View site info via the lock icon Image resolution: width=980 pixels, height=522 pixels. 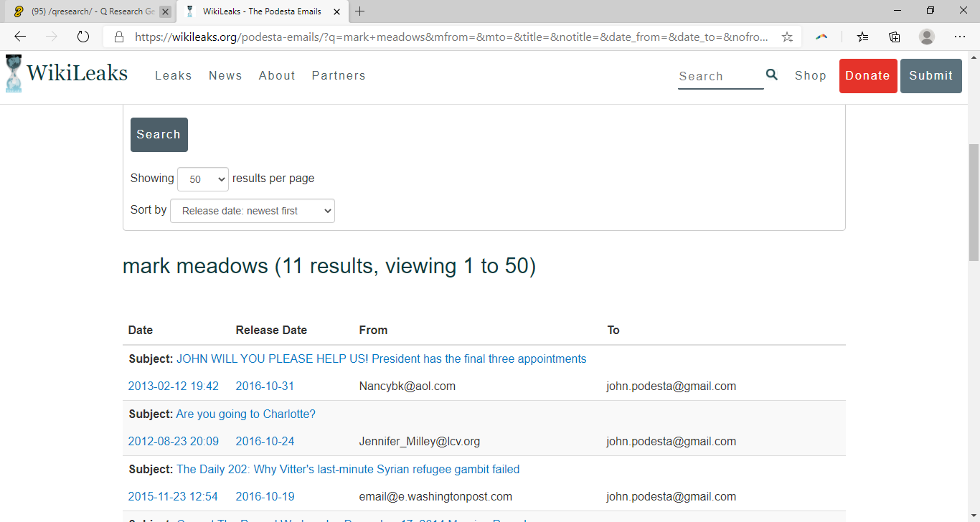pyautogui.click(x=119, y=37)
